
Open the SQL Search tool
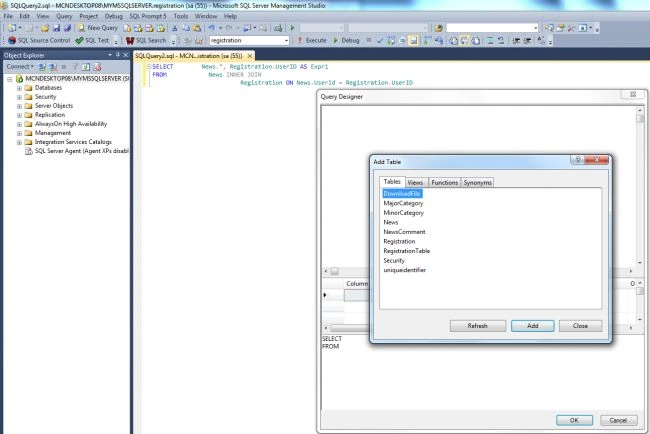[146, 40]
